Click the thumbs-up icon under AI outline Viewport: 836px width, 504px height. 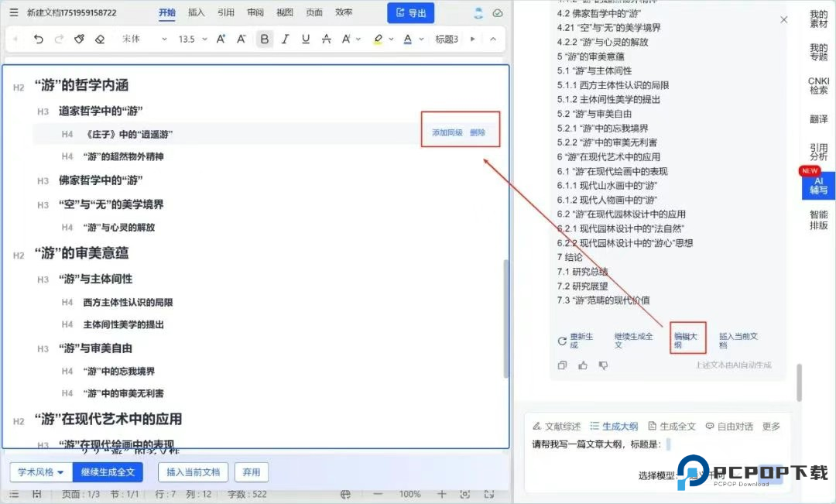pyautogui.click(x=583, y=365)
